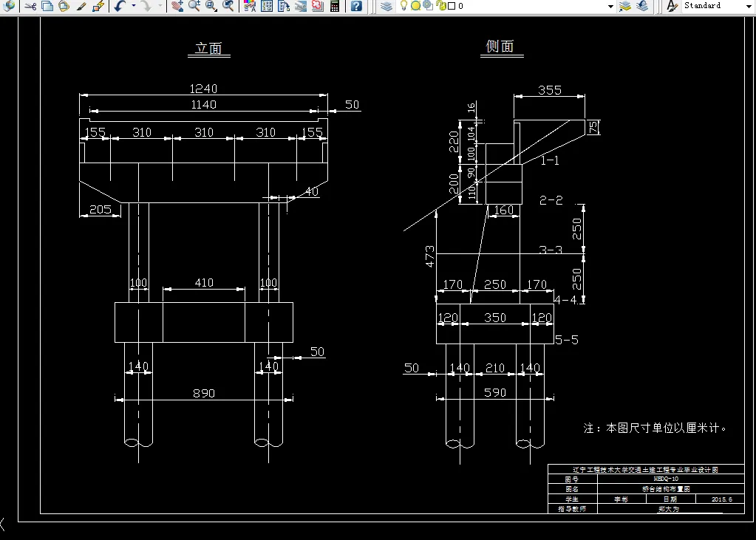This screenshot has height=540, width=756.
Task: Open the Text Style manager icon
Action: pos(672,6)
